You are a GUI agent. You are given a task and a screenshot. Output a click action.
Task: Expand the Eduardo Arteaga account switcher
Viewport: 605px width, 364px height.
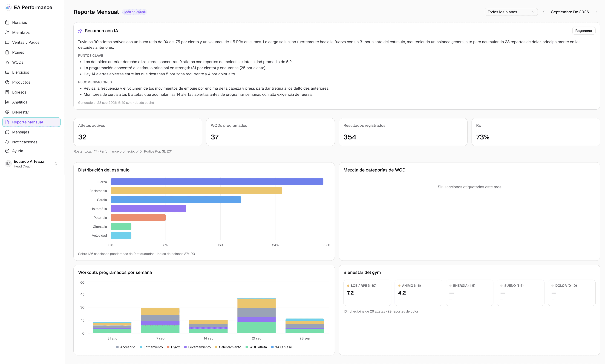click(x=56, y=164)
